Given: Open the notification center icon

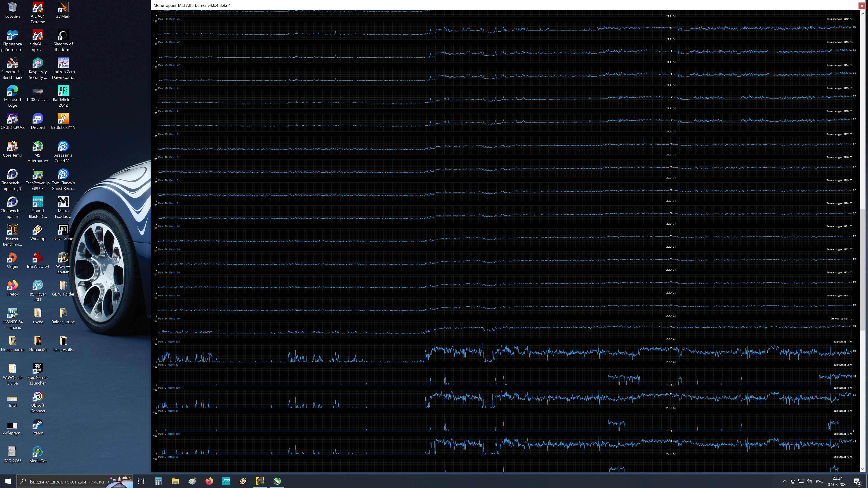Looking at the screenshot, I should click(858, 481).
